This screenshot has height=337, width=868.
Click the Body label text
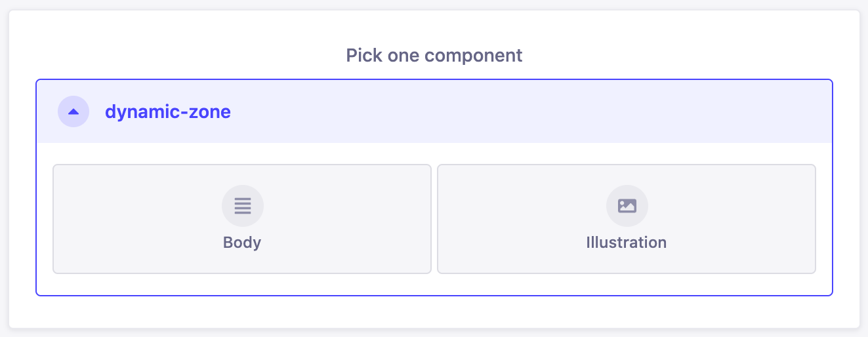tap(242, 243)
